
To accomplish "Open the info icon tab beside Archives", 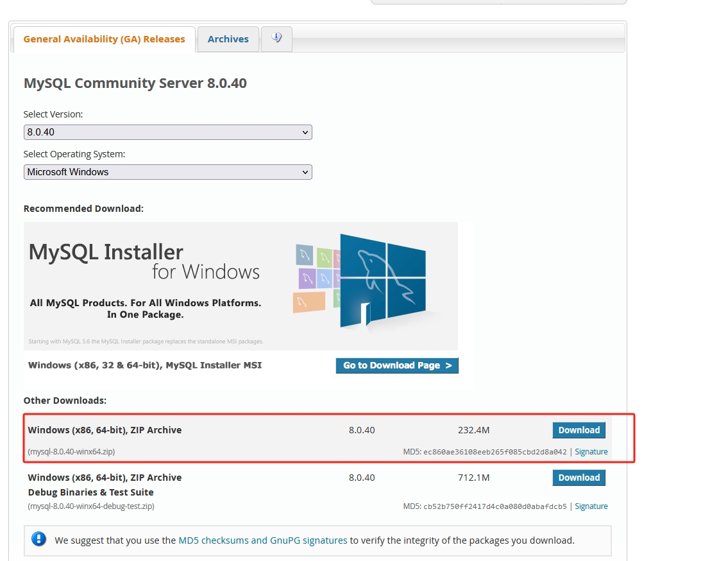I will pos(276,39).
